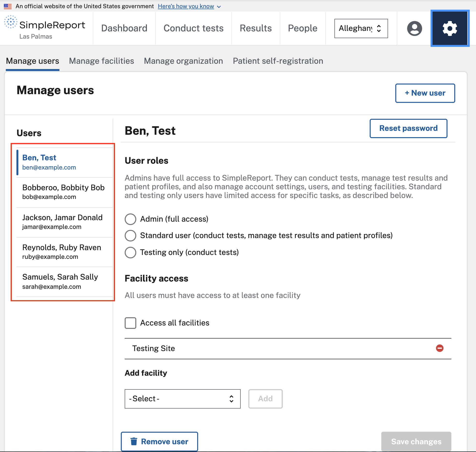Viewport: 476px width, 452px height.
Task: Go to Dashboard in navigation
Action: (124, 28)
